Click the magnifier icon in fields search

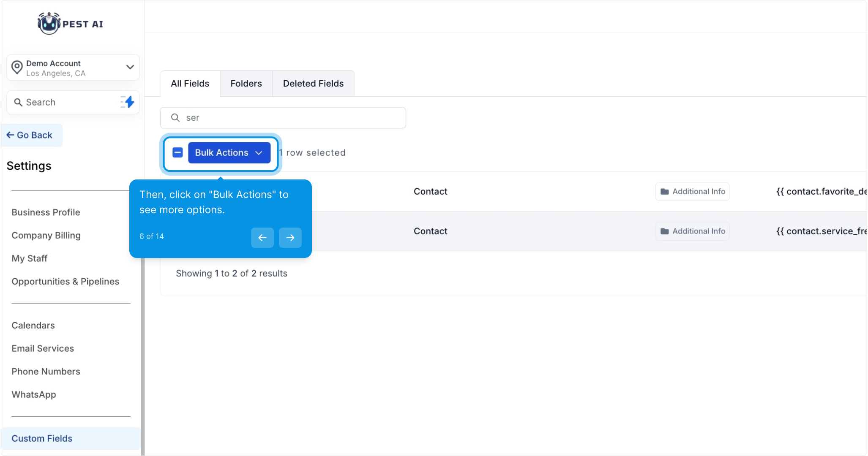click(175, 118)
